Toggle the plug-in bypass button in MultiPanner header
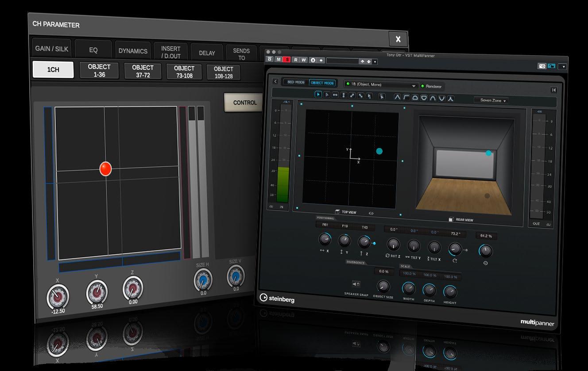The image size is (588, 371). click(270, 59)
